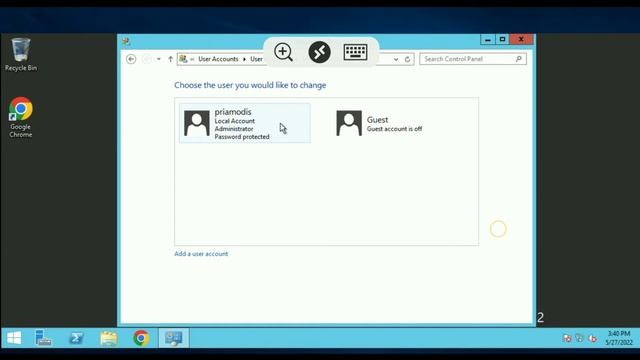Click the priamodis account picture
Screen dimensions: 640x360
point(197,123)
